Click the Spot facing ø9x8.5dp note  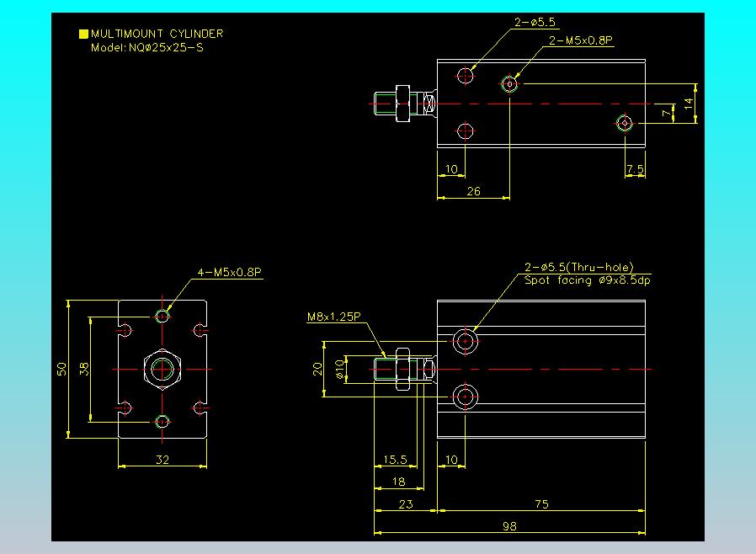click(x=588, y=280)
